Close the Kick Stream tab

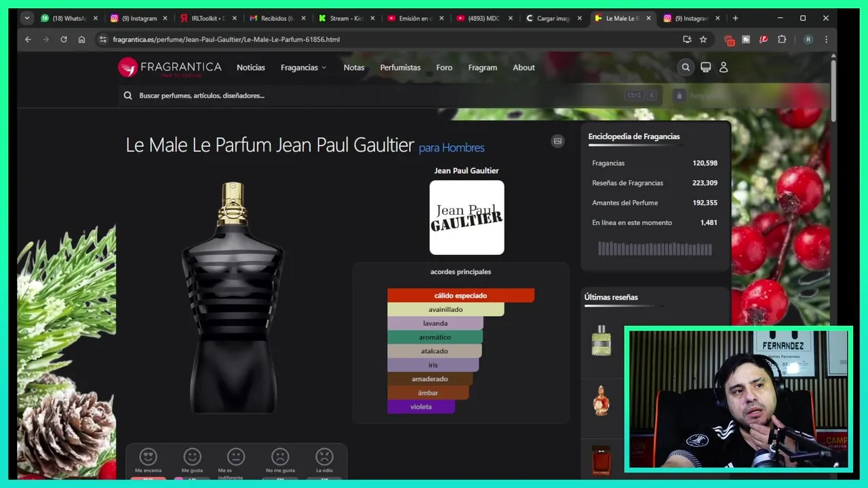(x=372, y=18)
